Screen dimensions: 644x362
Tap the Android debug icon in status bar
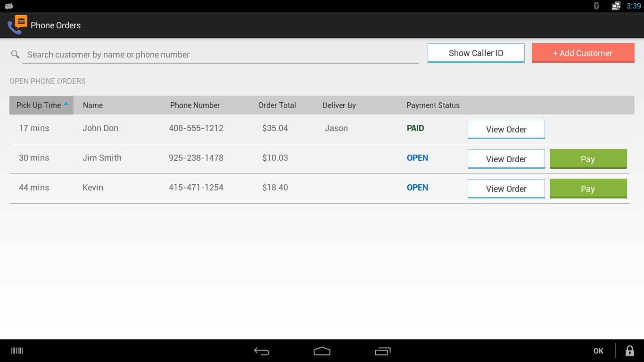(9, 6)
